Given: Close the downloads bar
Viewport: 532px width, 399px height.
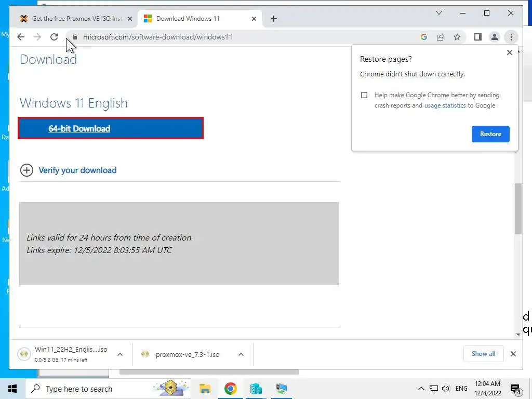Looking at the screenshot, I should (x=513, y=354).
